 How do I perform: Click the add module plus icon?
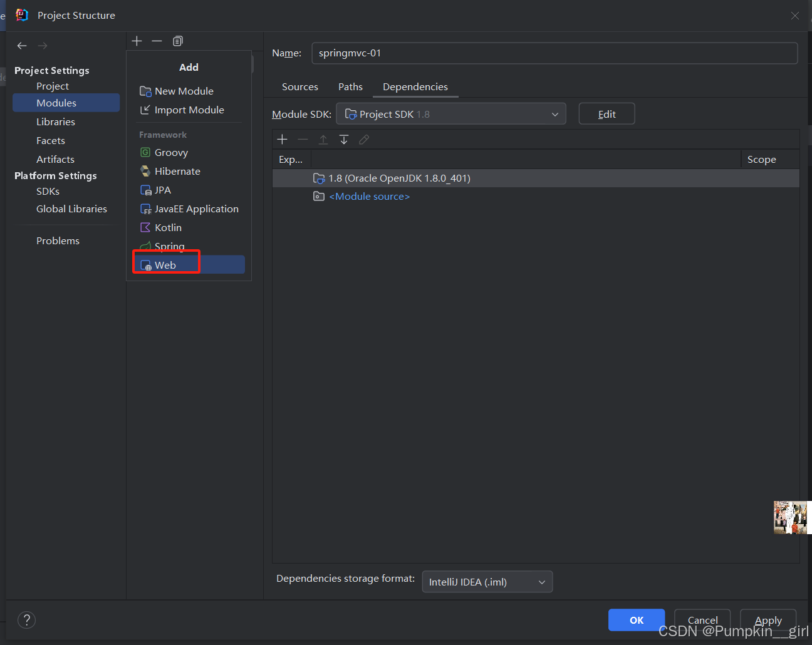(x=137, y=41)
